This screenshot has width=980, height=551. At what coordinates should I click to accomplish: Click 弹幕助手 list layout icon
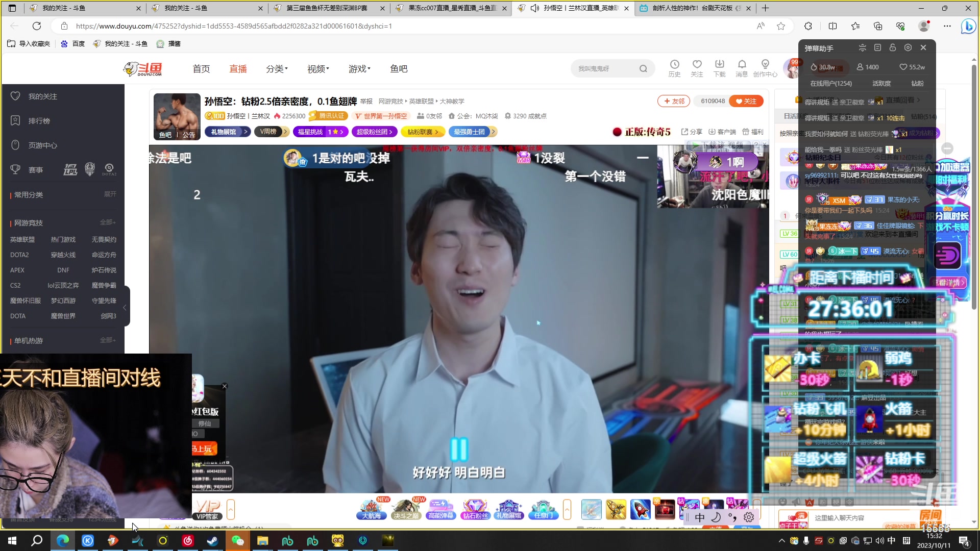877,47
